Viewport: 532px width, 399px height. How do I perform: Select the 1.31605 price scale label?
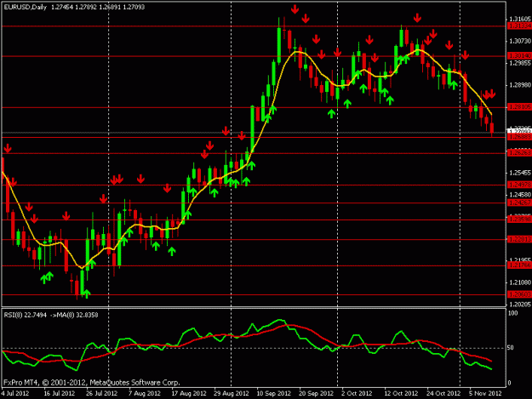click(x=520, y=19)
